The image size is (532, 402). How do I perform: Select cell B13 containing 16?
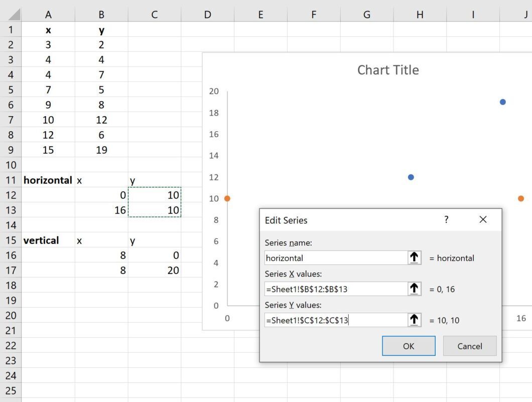point(101,210)
